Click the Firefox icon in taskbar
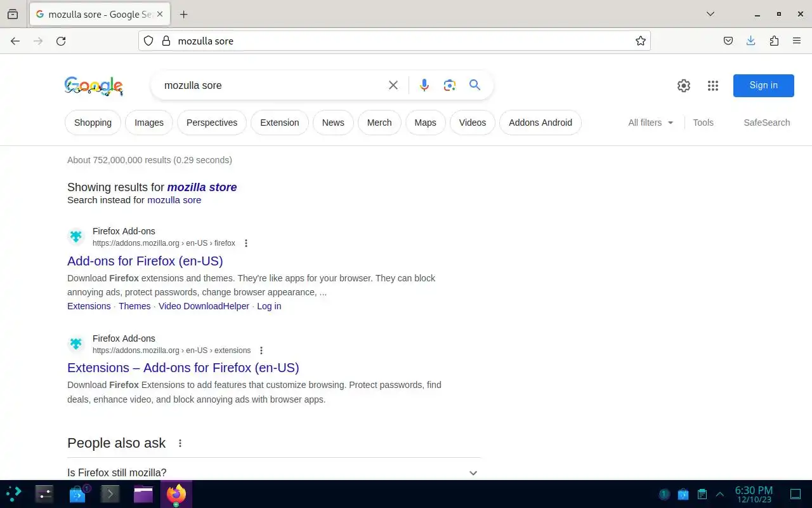812x508 pixels. point(176,493)
